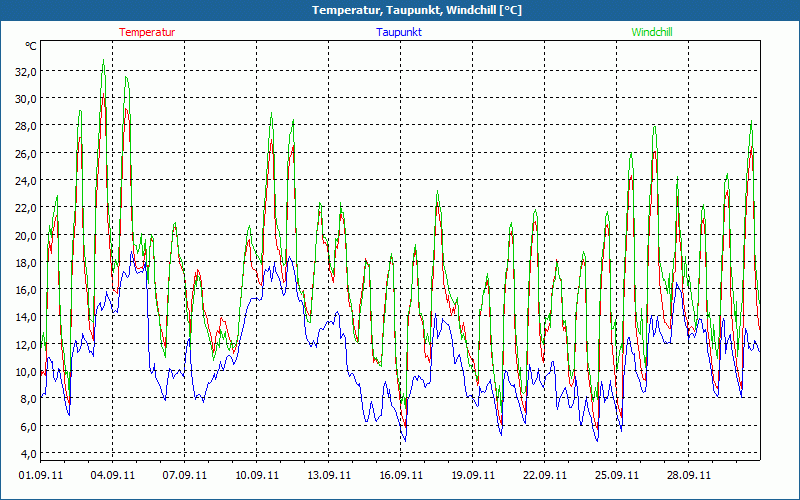
Task: Click the 14,0 y-axis value
Action: 26,317
